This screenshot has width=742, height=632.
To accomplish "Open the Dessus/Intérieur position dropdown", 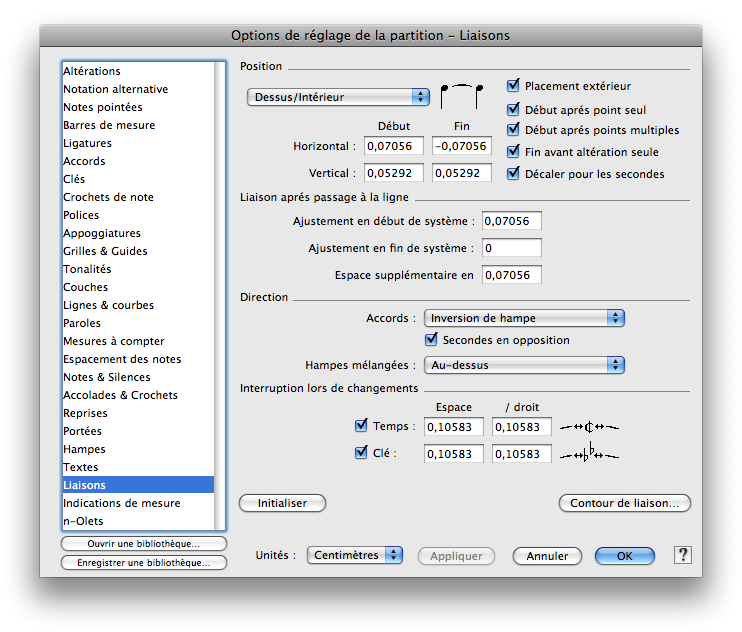I will coord(338,97).
